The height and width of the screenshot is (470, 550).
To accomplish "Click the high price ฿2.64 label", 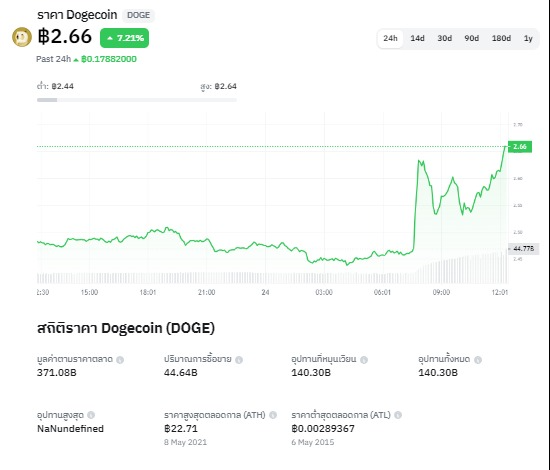I will click(x=219, y=86).
